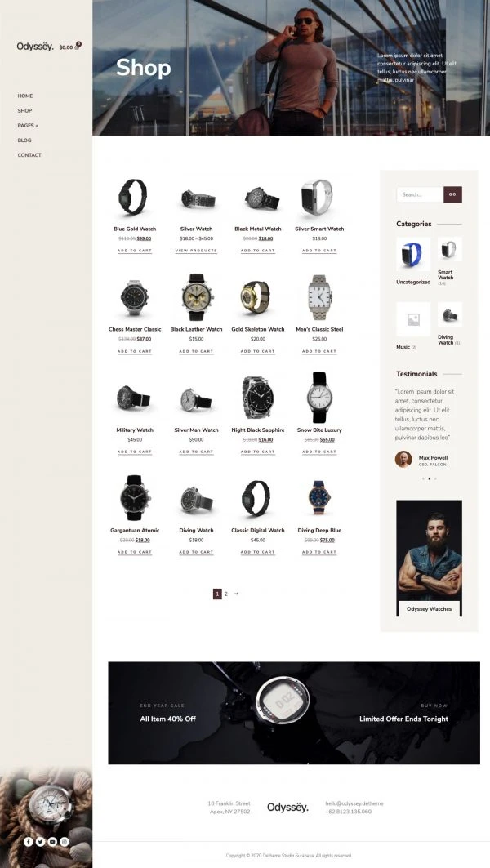This screenshot has height=868, width=490.
Task: Add the Blue Gold Watch to cart
Action: pos(135,251)
